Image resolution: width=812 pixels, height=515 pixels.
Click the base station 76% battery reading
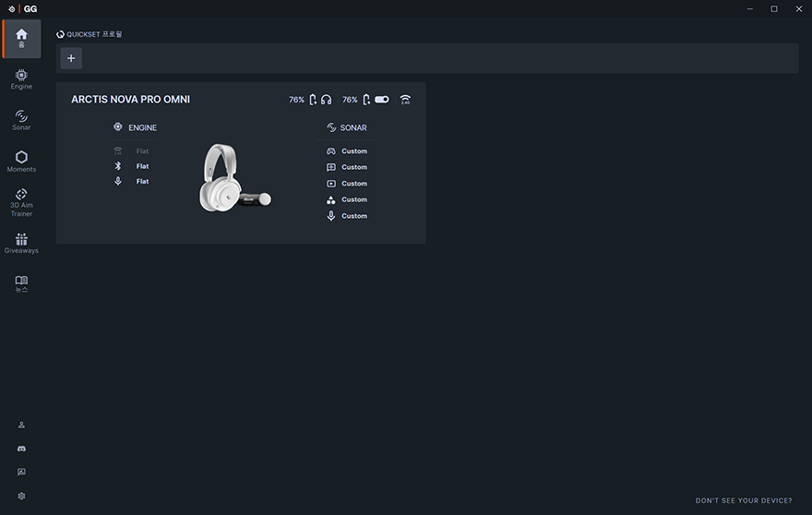click(350, 100)
